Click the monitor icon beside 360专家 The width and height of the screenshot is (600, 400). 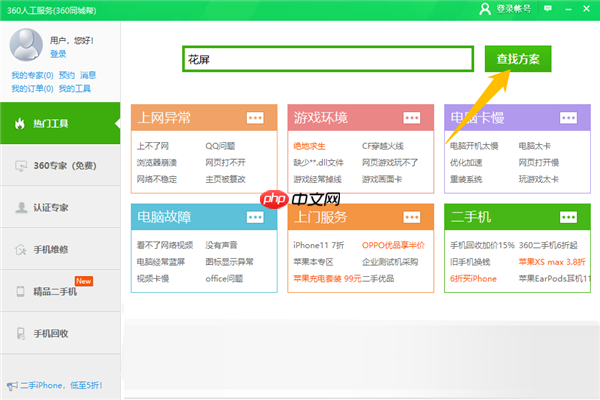pos(21,166)
